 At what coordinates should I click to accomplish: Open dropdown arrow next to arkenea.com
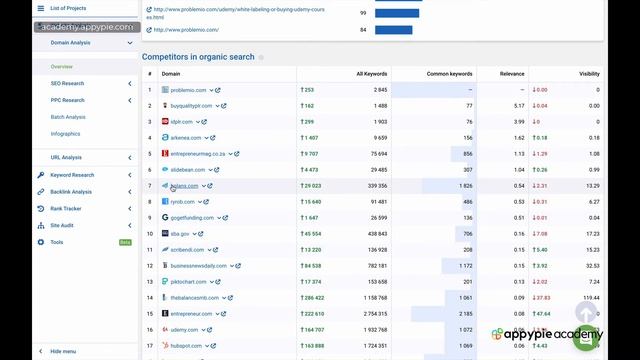(206, 138)
